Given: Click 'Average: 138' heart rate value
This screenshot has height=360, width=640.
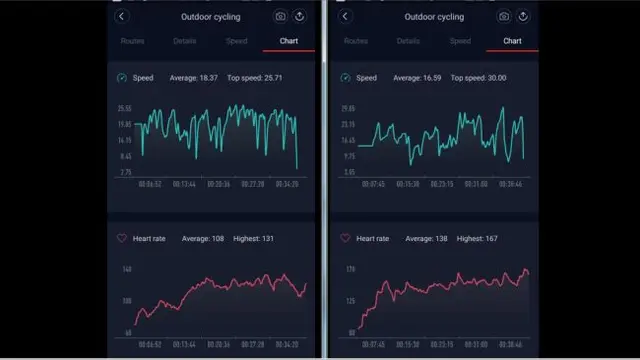Looking at the screenshot, I should click(x=427, y=238).
